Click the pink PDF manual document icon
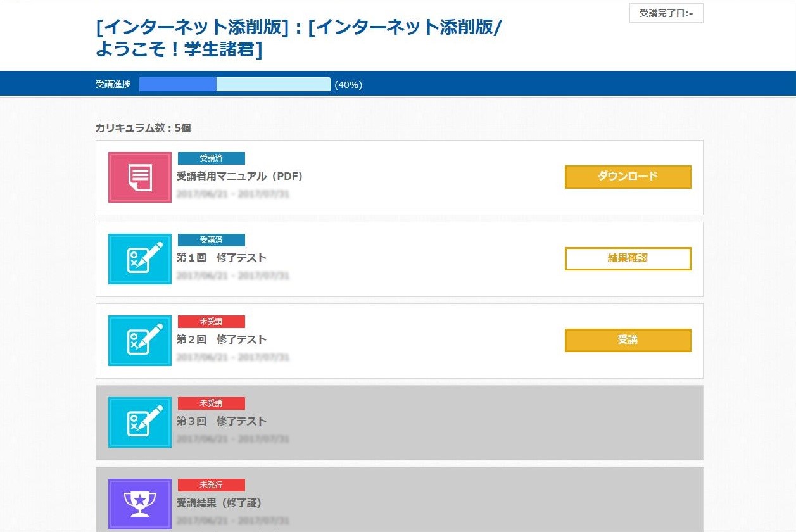 (140, 177)
